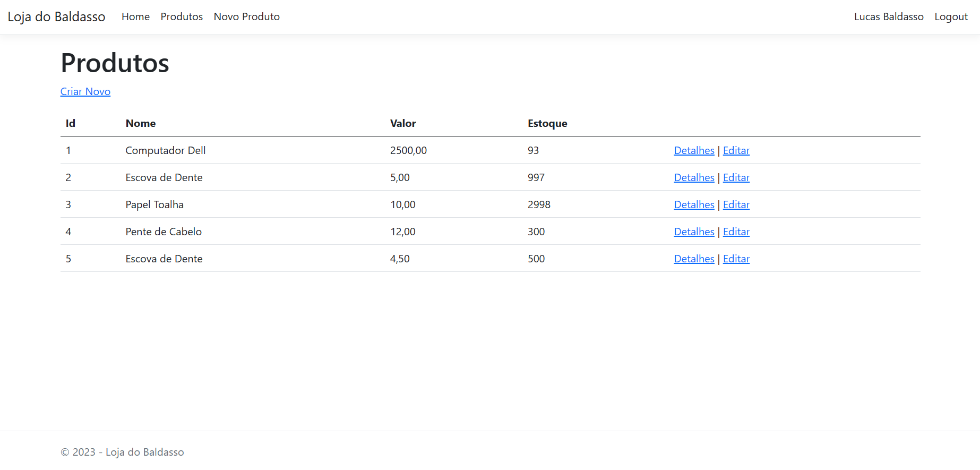Select the Valor column header
The width and height of the screenshot is (980, 470).
[x=403, y=124]
